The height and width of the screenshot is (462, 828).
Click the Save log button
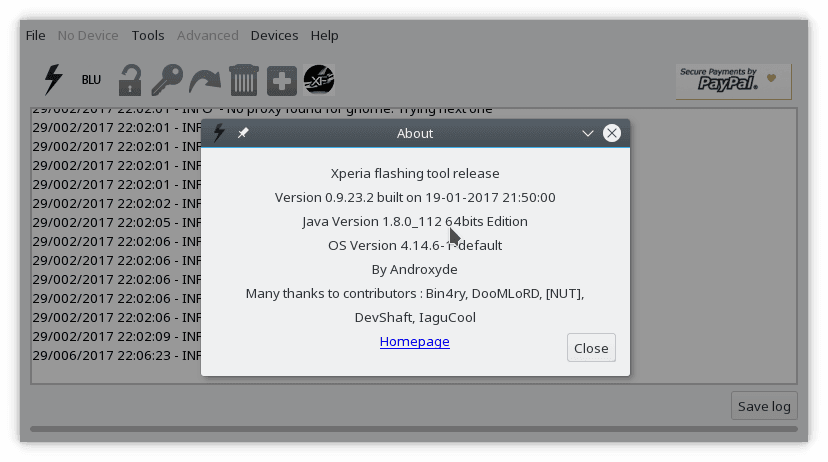pos(764,406)
